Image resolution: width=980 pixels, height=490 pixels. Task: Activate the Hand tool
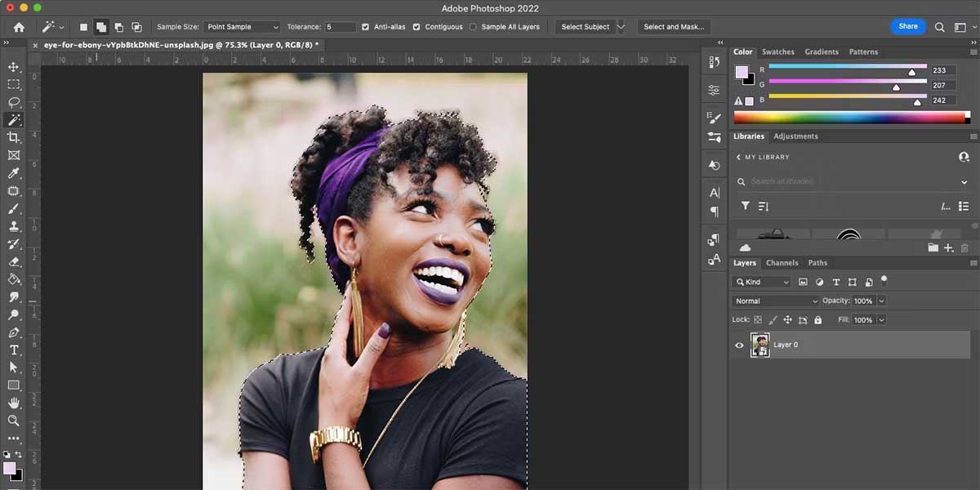(x=14, y=403)
